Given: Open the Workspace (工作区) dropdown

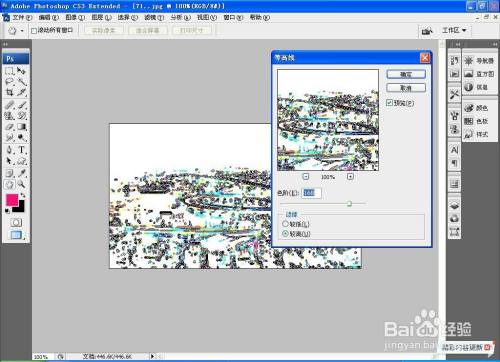Looking at the screenshot, I should tap(454, 30).
